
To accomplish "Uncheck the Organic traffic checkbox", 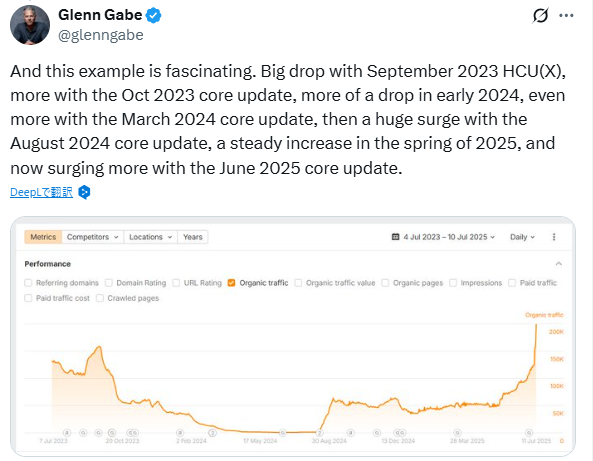I will click(x=231, y=283).
